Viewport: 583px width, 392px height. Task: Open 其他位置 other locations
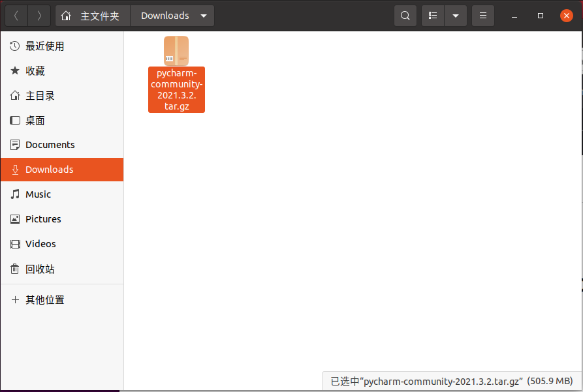coord(62,299)
